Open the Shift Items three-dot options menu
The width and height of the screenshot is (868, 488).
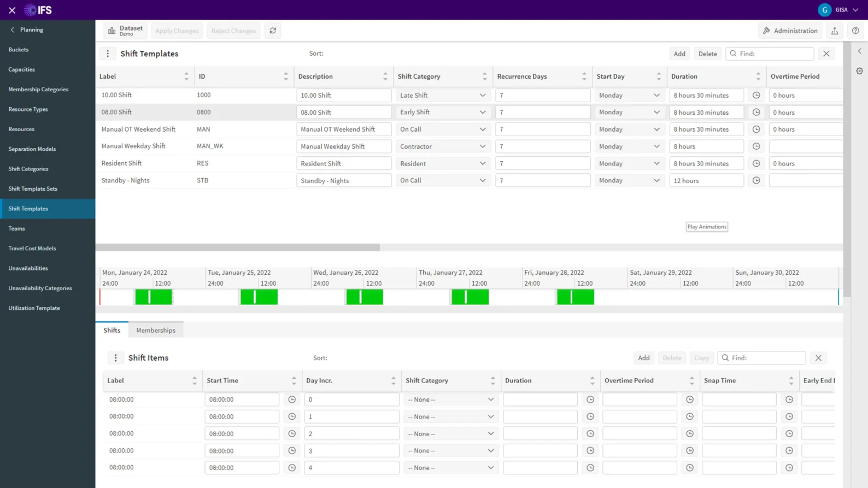coord(115,358)
